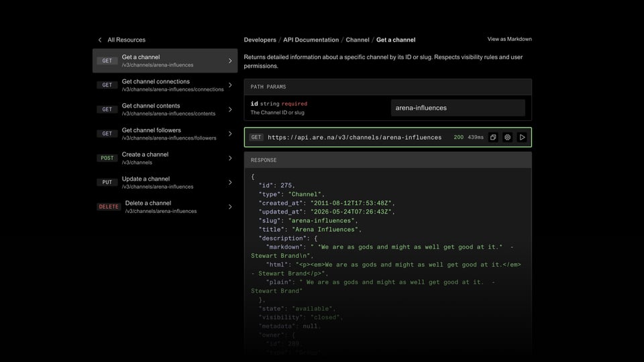Screen dimensions: 644x362
Task: Click the Get a channel breadcrumb title
Action: click(x=396, y=40)
